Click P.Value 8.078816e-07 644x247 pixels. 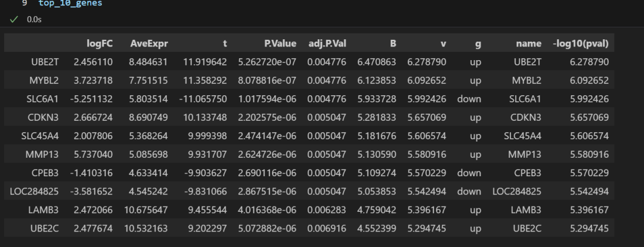(267, 80)
